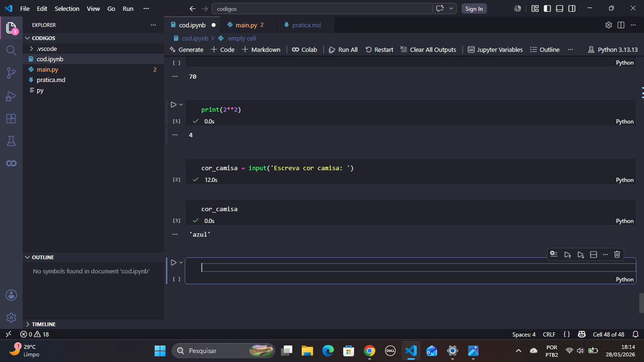Open Copilot status icon in status bar

[582, 334]
